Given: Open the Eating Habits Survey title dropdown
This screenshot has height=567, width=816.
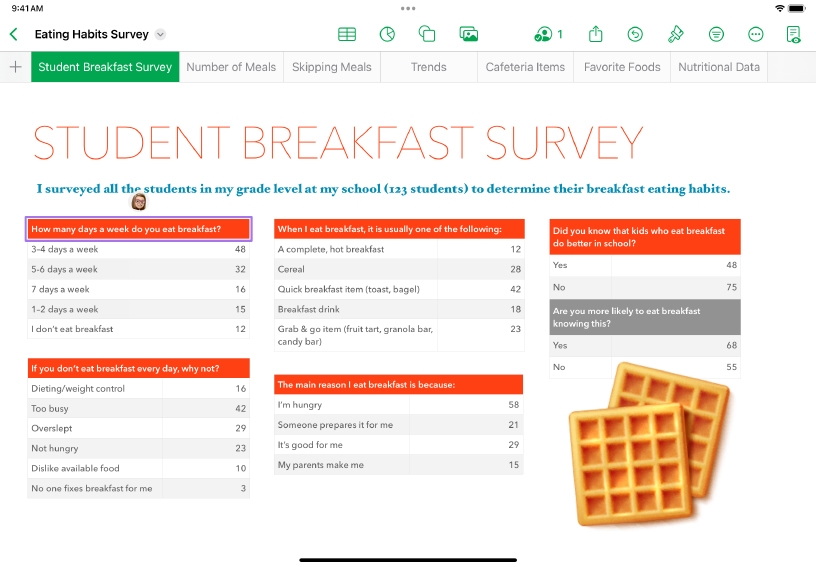Looking at the screenshot, I should pyautogui.click(x=161, y=34).
